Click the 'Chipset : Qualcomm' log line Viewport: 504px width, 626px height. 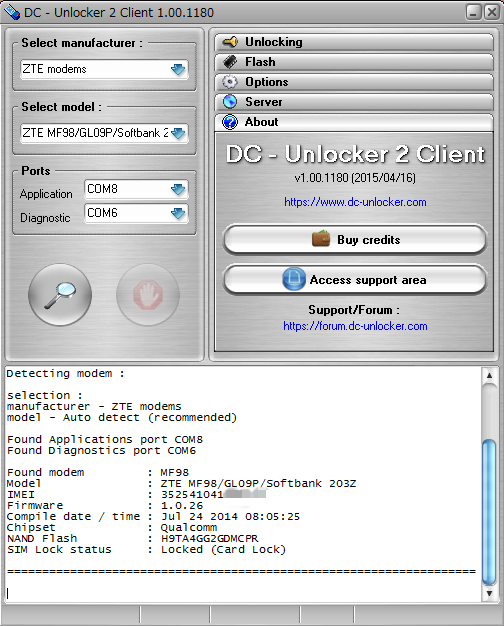(112, 528)
